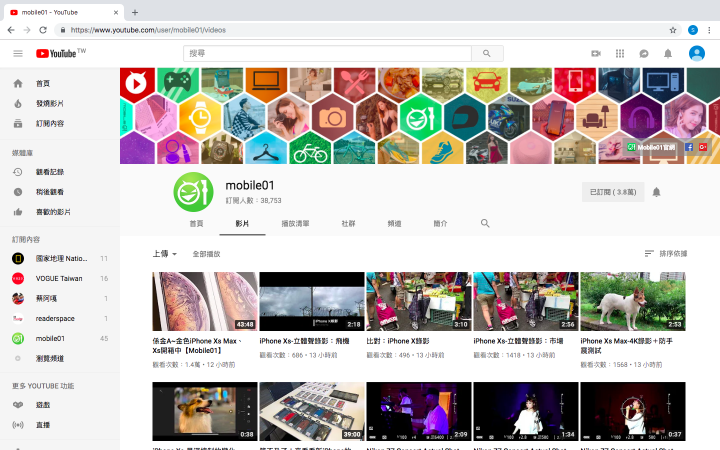The width and height of the screenshot is (720, 450).
Task: Switch to 頻道 Channels tab
Action: click(x=394, y=223)
